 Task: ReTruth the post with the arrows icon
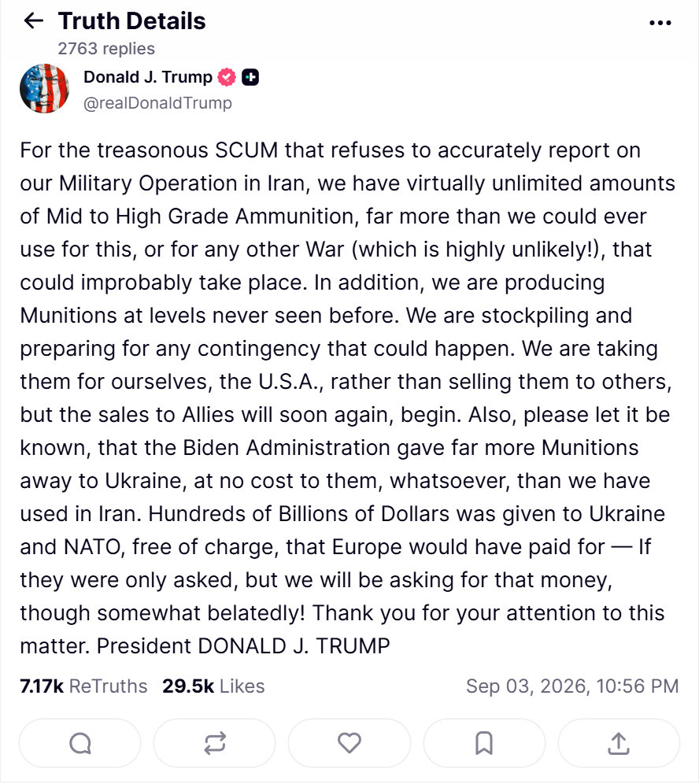pyautogui.click(x=214, y=743)
